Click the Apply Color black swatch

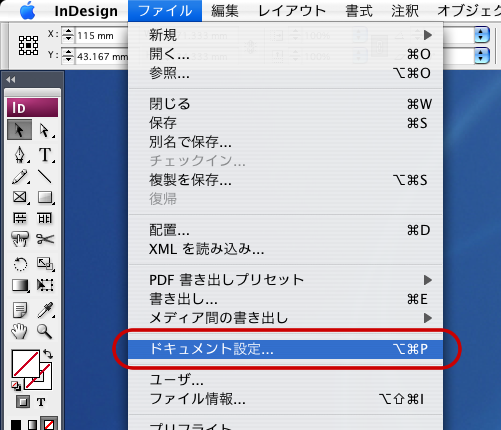point(16,425)
